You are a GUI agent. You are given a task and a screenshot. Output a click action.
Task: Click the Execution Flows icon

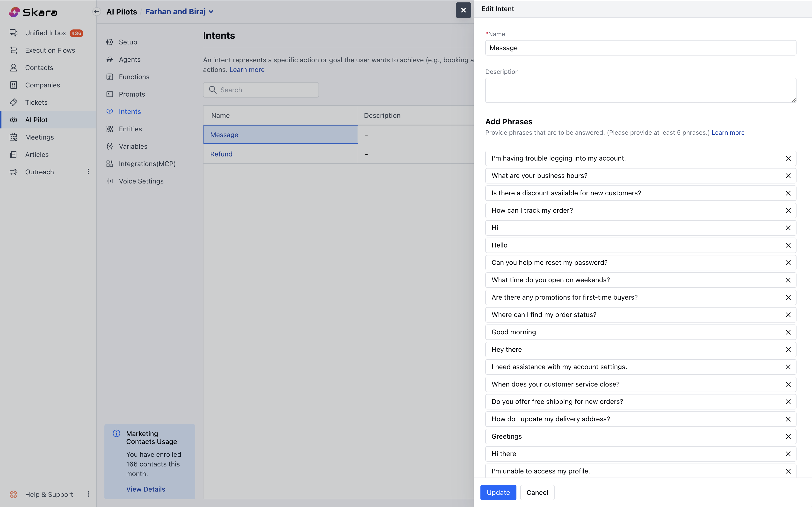pyautogui.click(x=14, y=50)
